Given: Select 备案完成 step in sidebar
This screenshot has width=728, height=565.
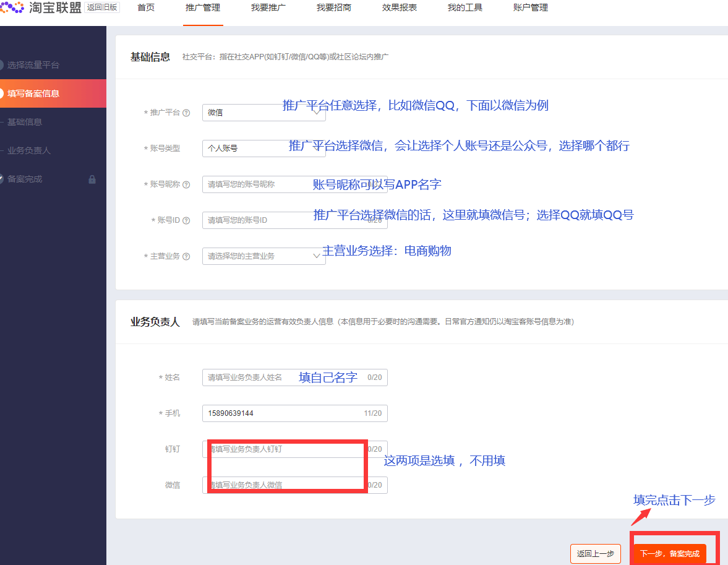Looking at the screenshot, I should point(25,179).
